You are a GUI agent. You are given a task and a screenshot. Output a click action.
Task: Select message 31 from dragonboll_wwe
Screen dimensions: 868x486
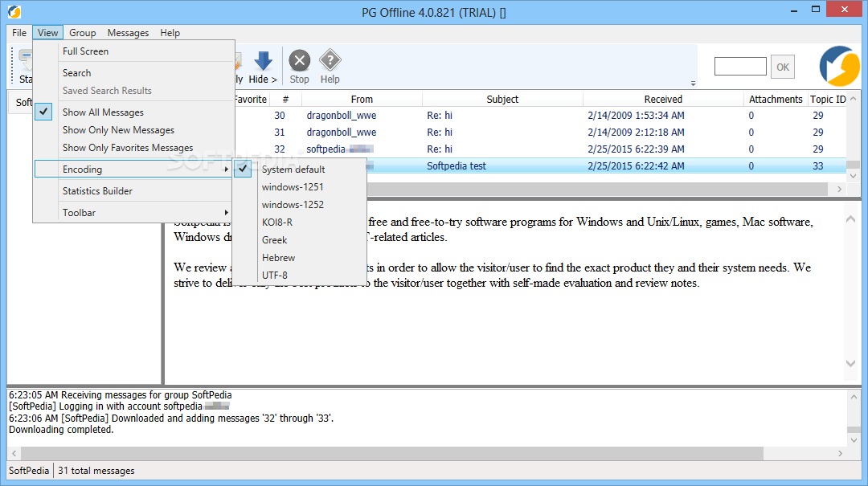point(540,133)
